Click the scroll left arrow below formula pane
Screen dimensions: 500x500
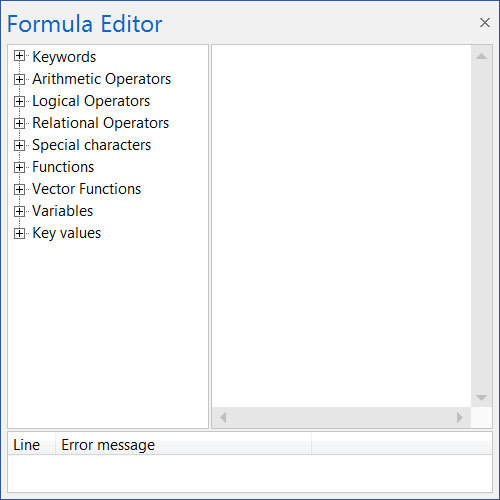223,417
